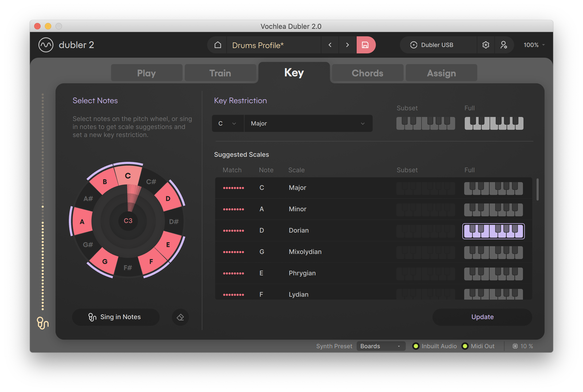Image resolution: width=583 pixels, height=392 pixels.
Task: Choose Subset keyboard for E Phrygian row
Action: (x=426, y=274)
